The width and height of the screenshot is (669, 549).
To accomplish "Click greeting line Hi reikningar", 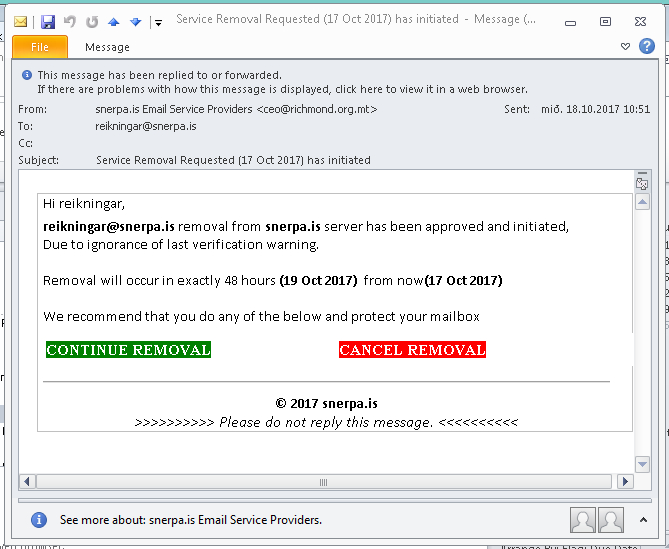I will click(84, 204).
